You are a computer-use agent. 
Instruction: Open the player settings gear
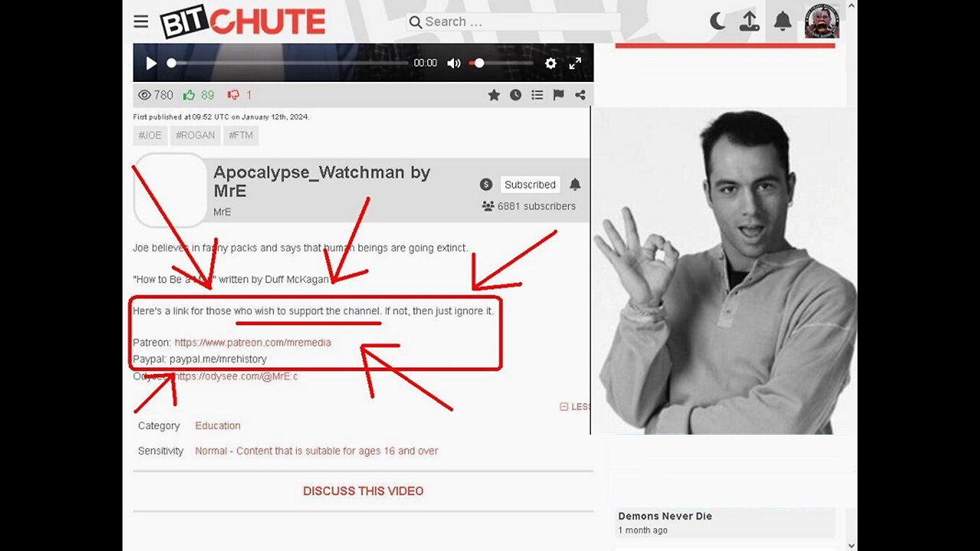pos(550,64)
